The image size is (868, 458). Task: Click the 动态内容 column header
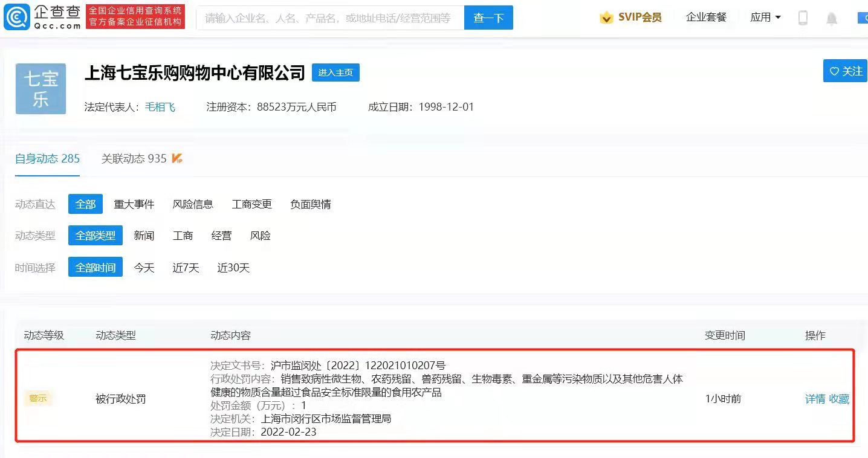(230, 335)
